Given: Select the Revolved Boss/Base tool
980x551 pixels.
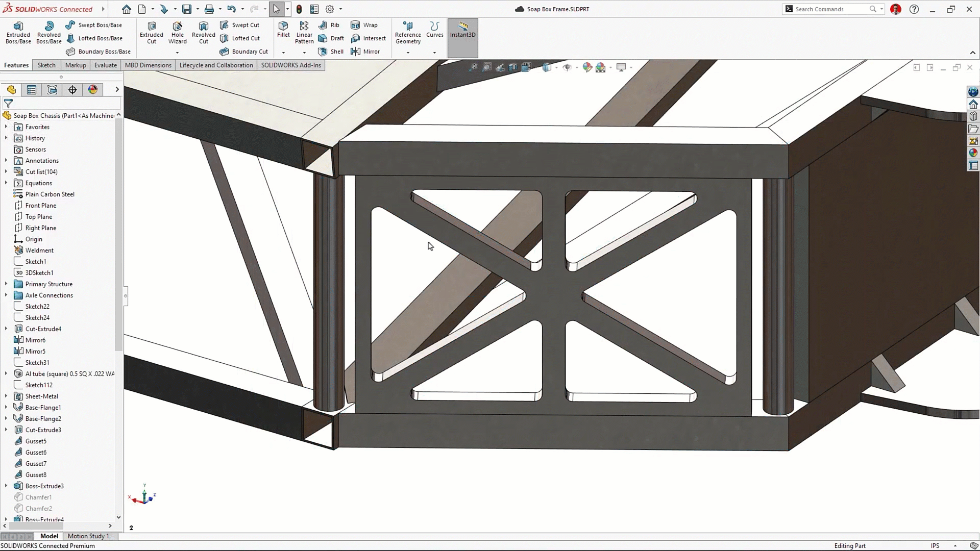Looking at the screenshot, I should click(x=49, y=33).
